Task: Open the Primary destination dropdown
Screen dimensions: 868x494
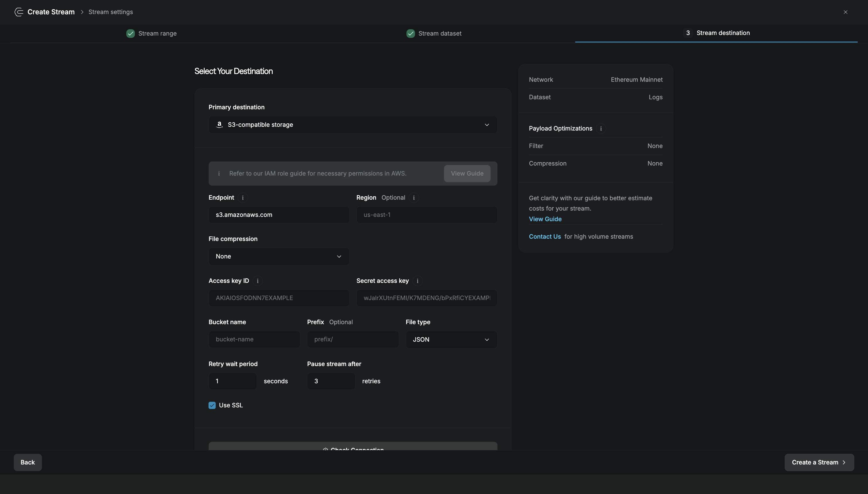Action: pos(353,125)
